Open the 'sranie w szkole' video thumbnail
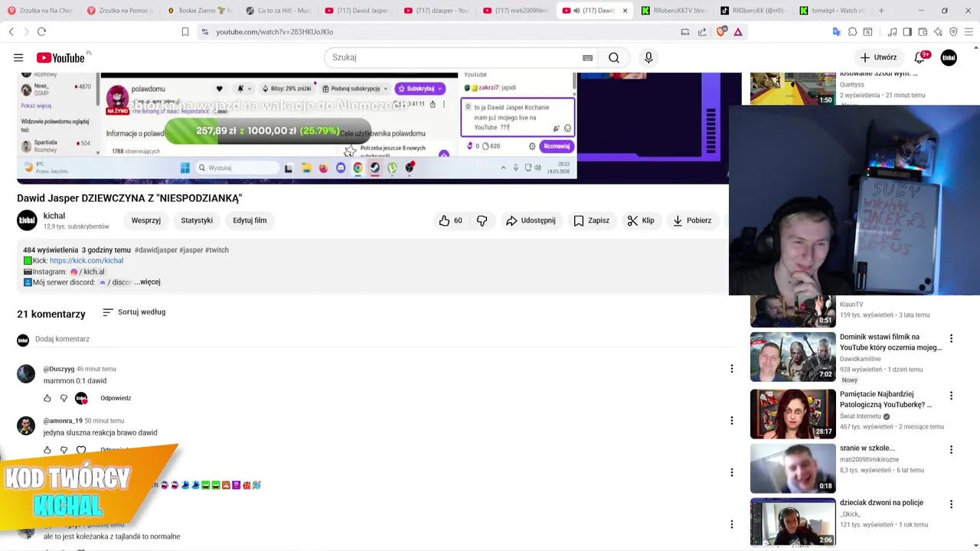 tap(792, 468)
